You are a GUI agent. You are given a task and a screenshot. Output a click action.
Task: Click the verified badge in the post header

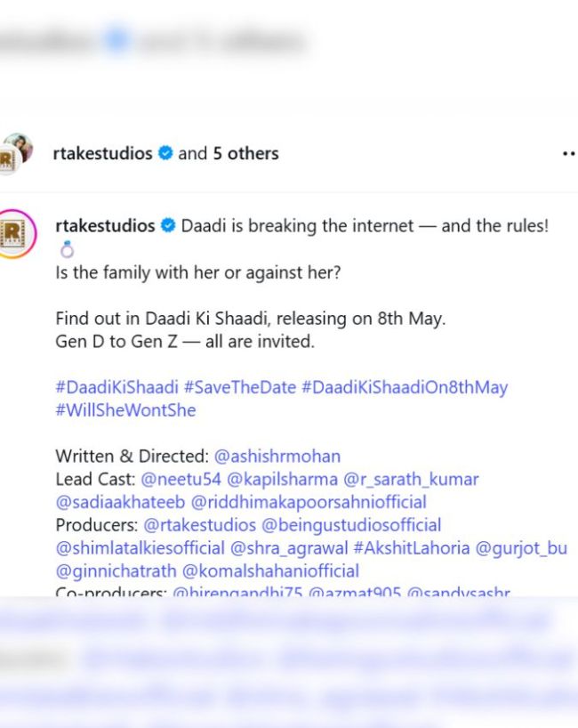[165, 153]
